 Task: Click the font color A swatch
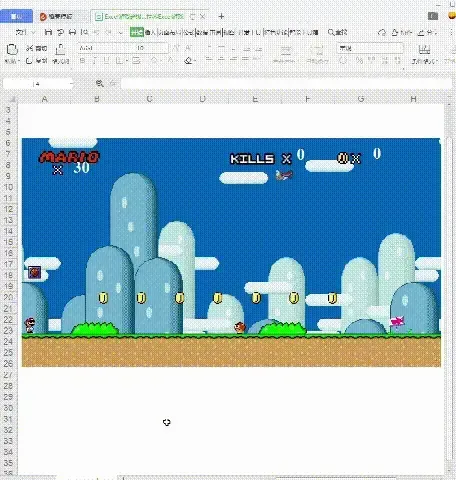pos(171,61)
